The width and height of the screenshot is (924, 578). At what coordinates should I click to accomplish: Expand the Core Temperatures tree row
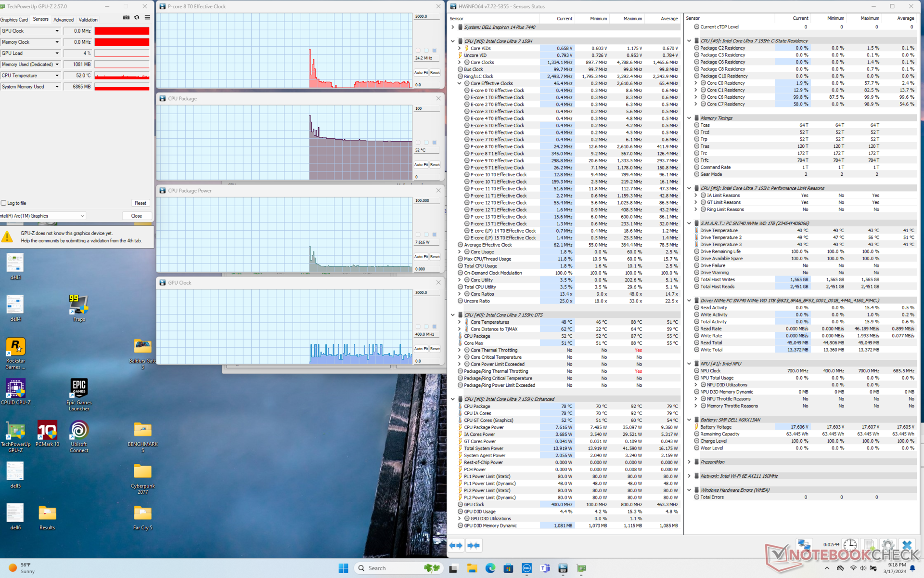[x=459, y=322]
